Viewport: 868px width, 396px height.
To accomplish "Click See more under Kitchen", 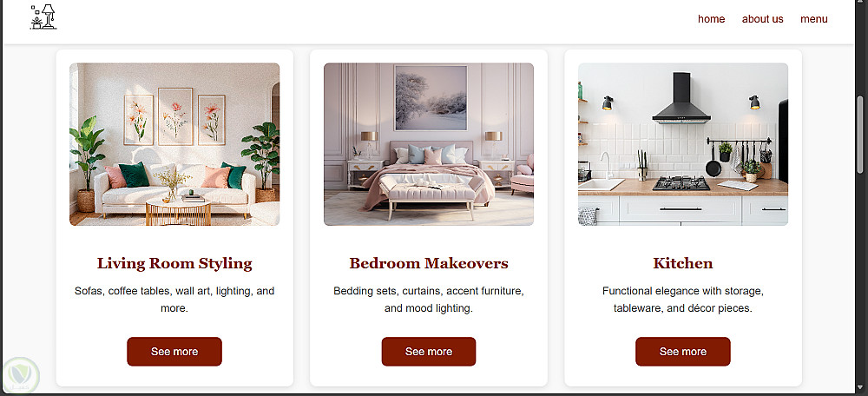I will pyautogui.click(x=683, y=352).
